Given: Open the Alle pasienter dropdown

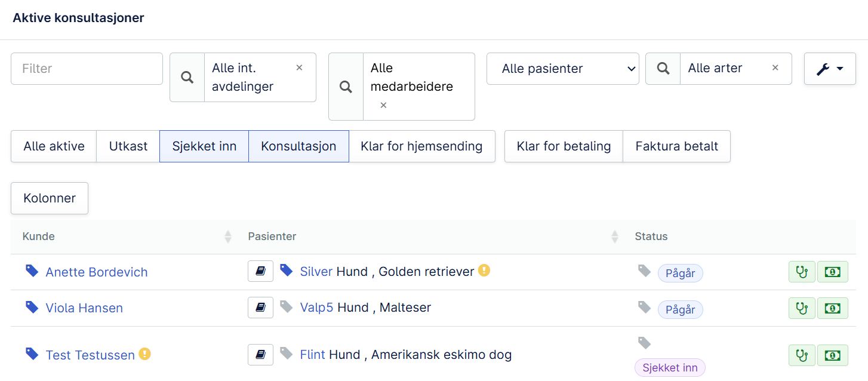Looking at the screenshot, I should coord(563,69).
